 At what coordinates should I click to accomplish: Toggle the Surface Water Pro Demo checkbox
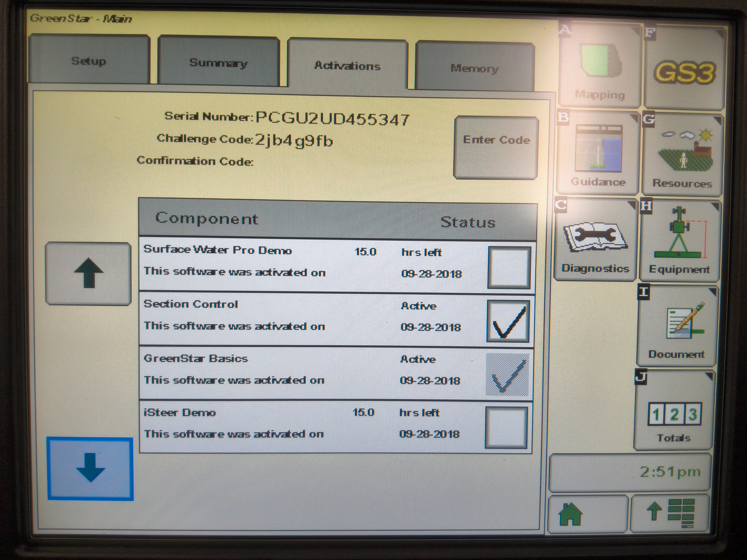509,268
